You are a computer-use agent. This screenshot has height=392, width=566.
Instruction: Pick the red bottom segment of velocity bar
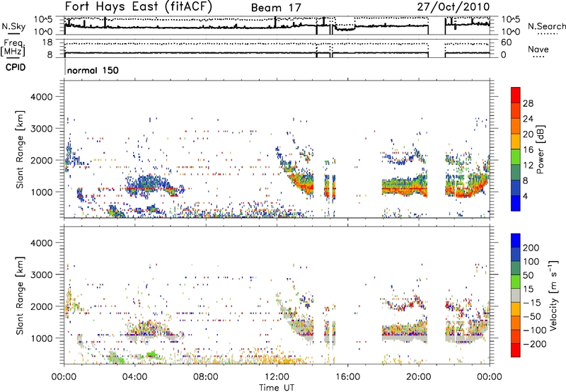coord(516,350)
